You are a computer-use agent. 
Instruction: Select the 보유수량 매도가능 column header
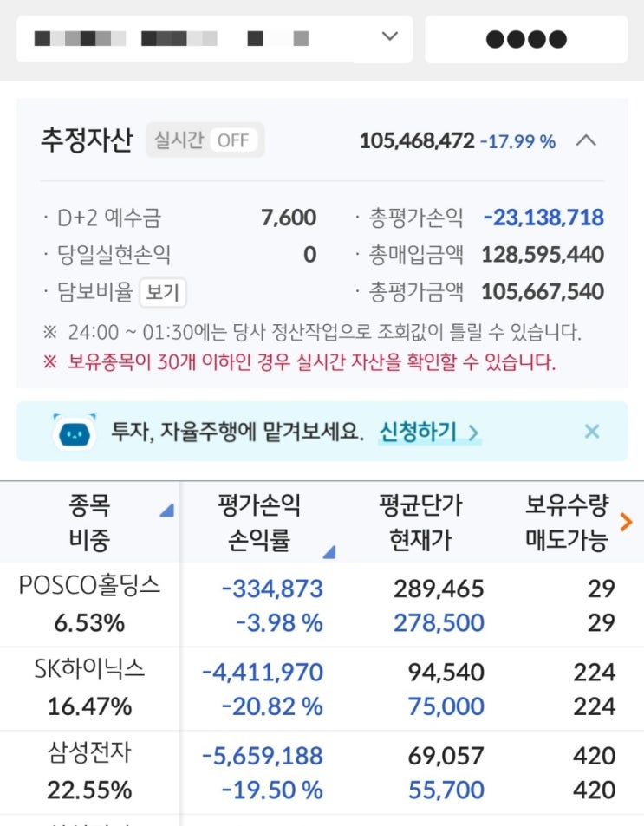(567, 522)
